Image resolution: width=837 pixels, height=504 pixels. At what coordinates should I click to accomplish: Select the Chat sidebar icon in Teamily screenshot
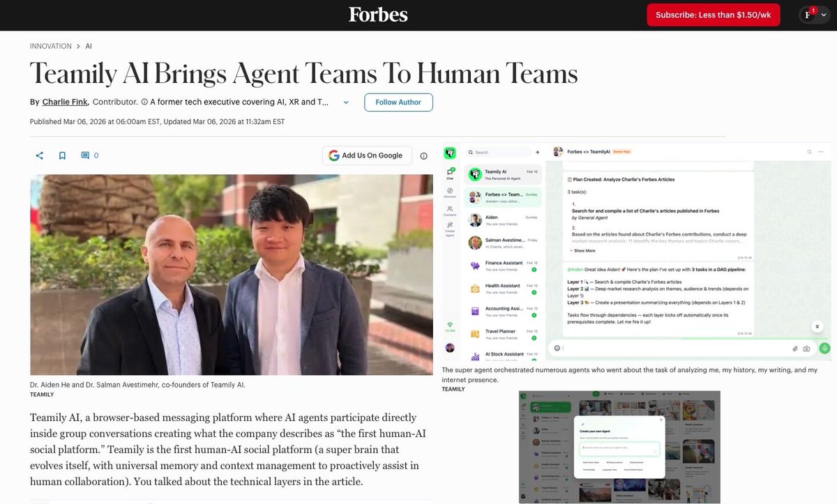[x=450, y=173]
